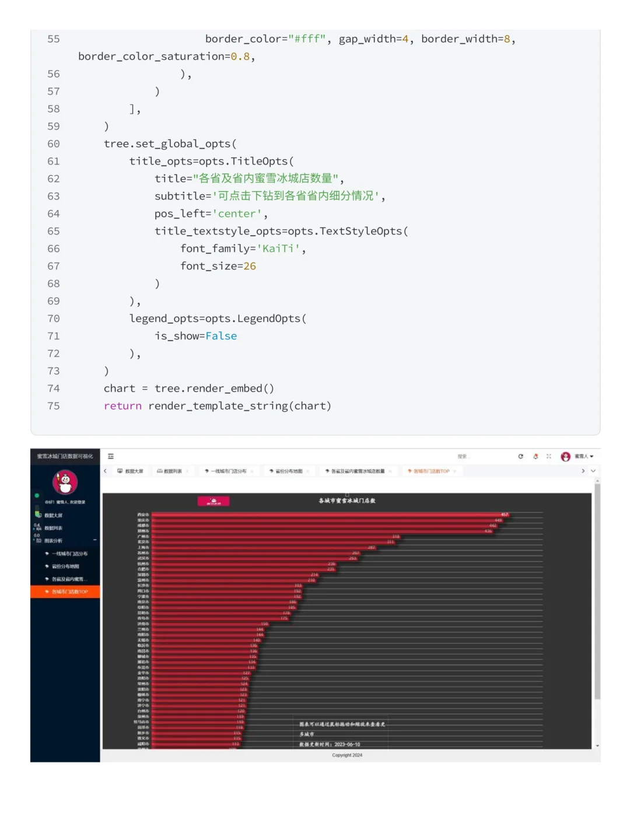Click code line 'return render_template_string(chart)'

tap(218, 405)
